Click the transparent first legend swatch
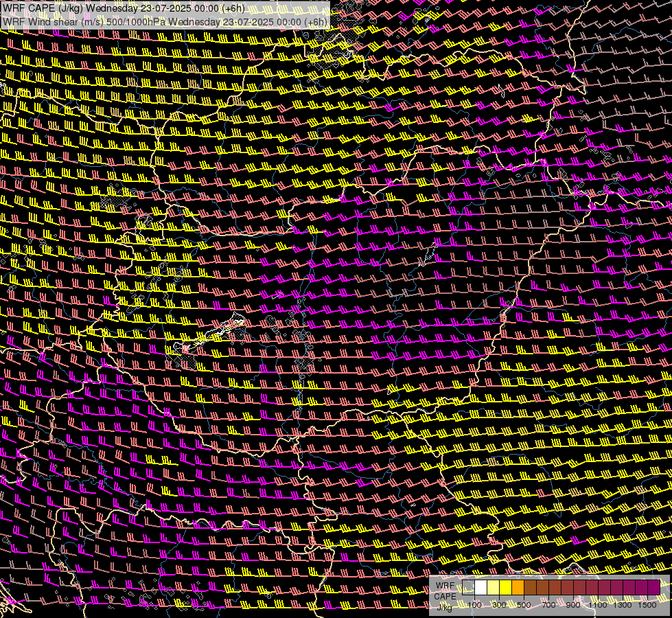This screenshot has height=618, width=672. click(x=468, y=588)
